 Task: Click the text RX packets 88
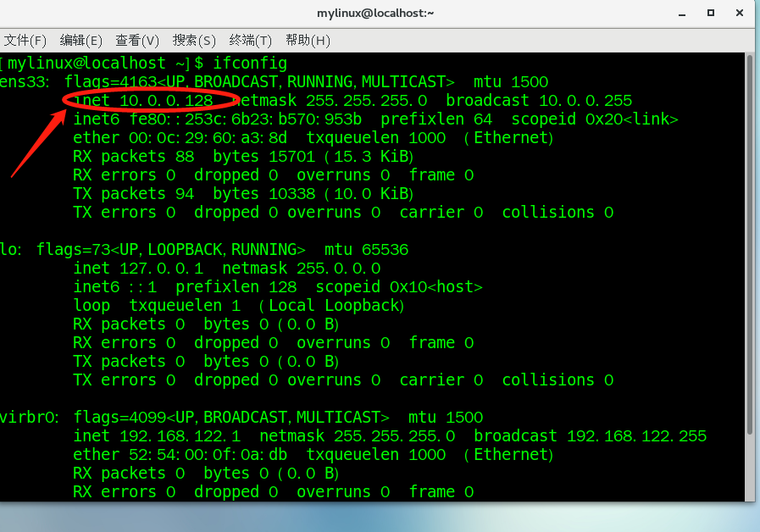click(134, 157)
